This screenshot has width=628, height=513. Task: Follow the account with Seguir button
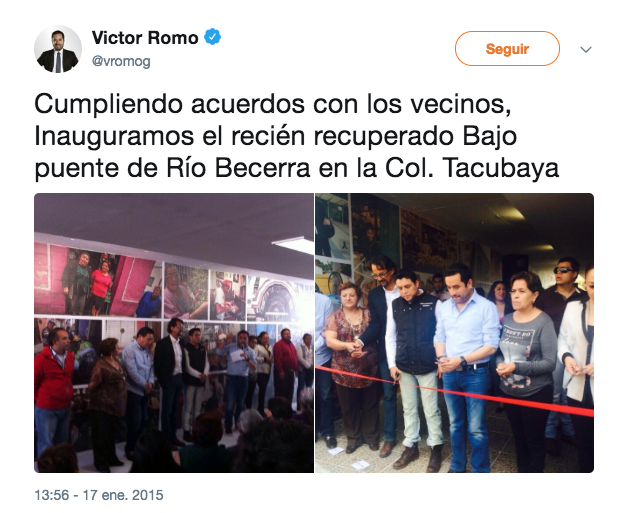point(507,49)
